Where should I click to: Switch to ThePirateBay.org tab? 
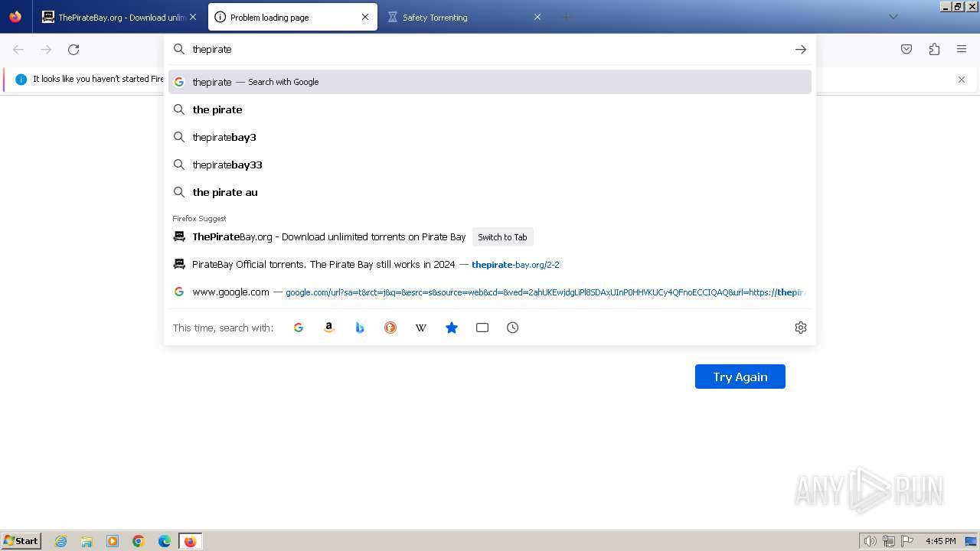(x=119, y=17)
